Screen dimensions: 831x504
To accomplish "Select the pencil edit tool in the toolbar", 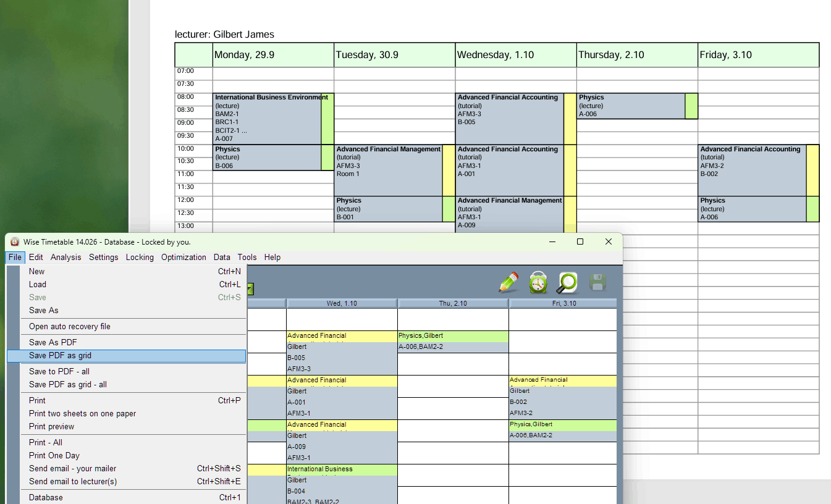I will 508,283.
